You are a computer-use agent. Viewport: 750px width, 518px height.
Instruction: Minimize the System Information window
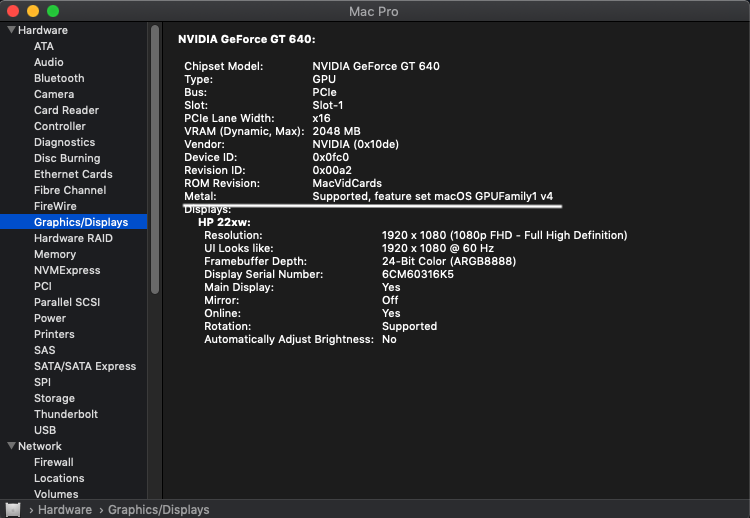tap(33, 11)
